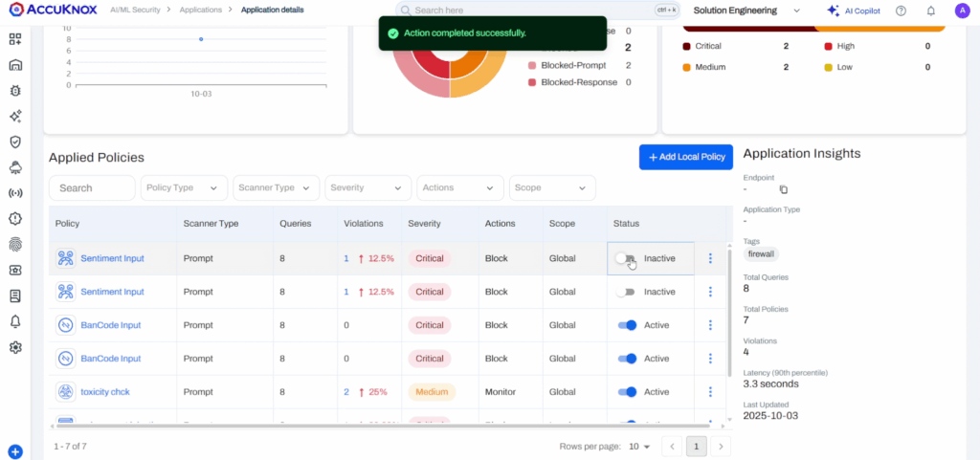Expand the Scope filter dropdown

552,187
